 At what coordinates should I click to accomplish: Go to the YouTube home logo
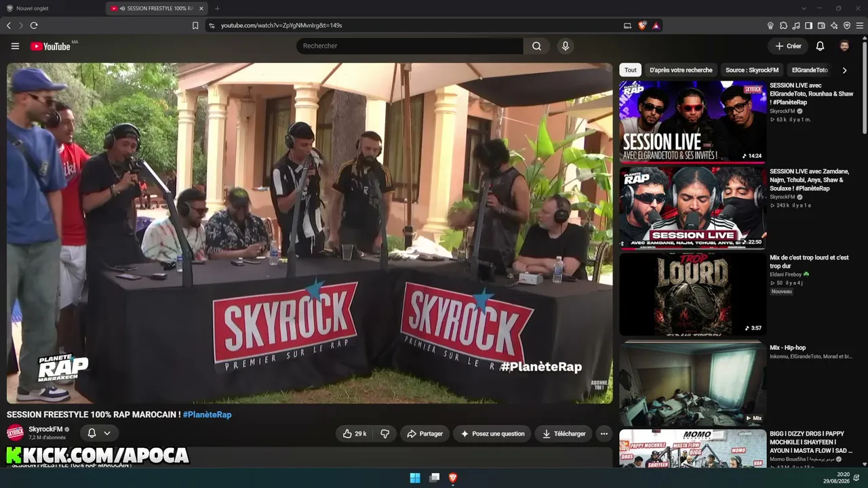(x=50, y=46)
